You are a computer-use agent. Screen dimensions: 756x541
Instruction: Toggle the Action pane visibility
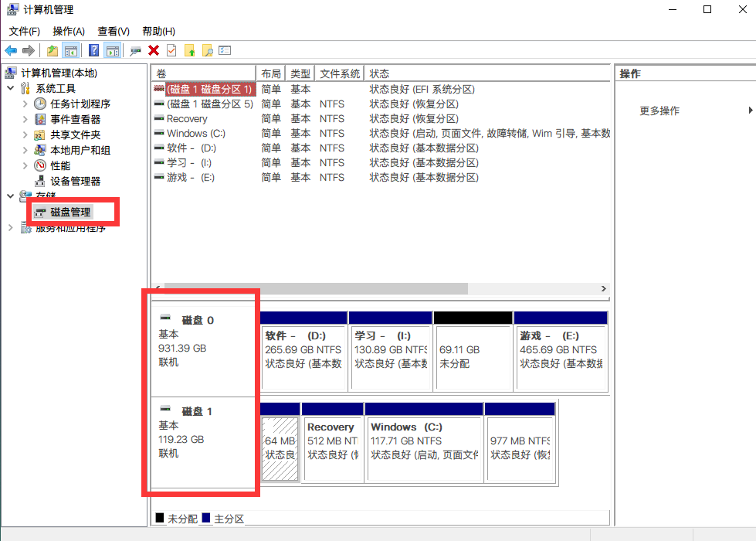click(111, 49)
